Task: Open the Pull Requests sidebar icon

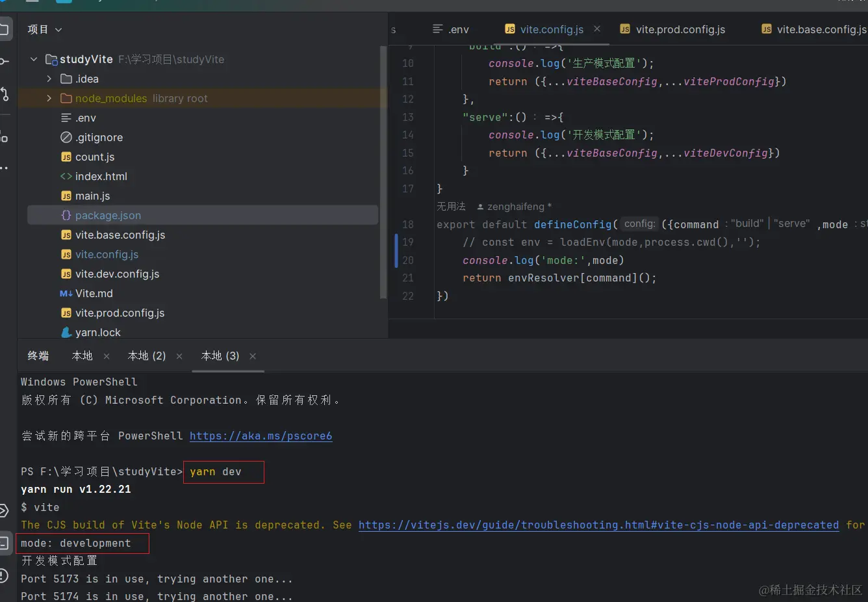Action: click(x=4, y=94)
